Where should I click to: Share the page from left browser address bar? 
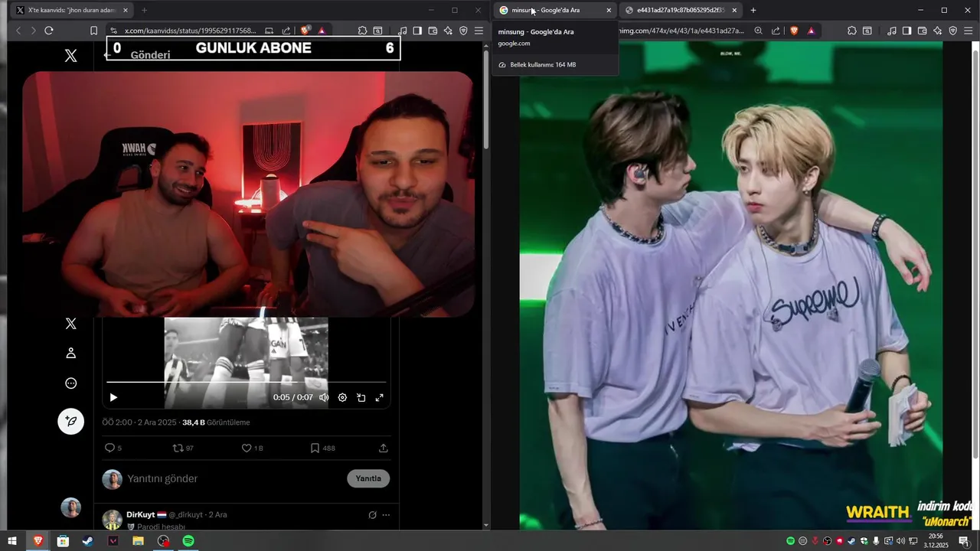click(286, 31)
